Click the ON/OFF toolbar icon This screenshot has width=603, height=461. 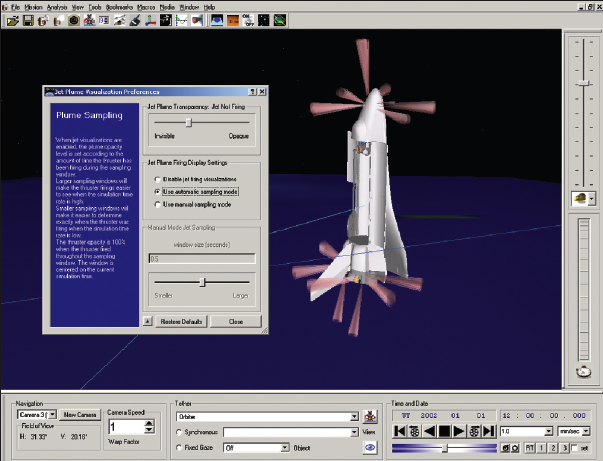(248, 20)
